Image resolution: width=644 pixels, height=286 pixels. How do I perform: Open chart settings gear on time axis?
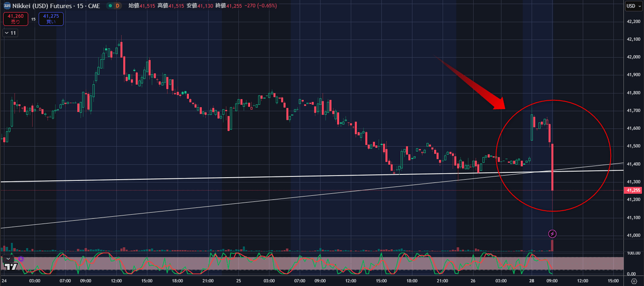(x=633, y=281)
